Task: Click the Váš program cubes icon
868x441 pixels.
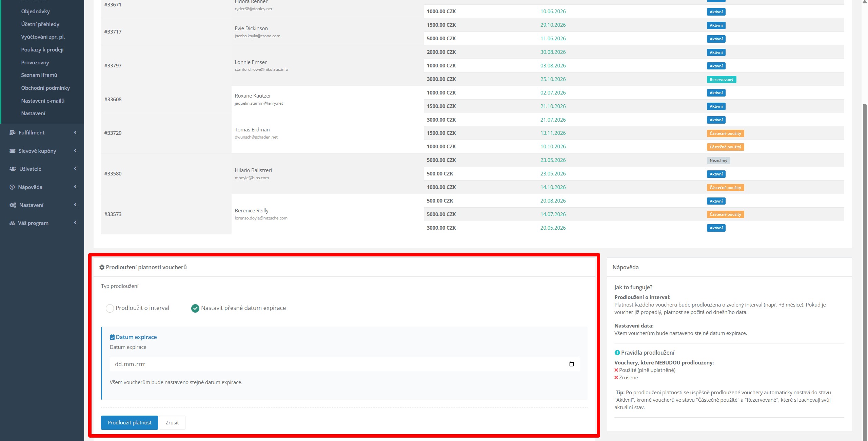Action: coord(12,223)
